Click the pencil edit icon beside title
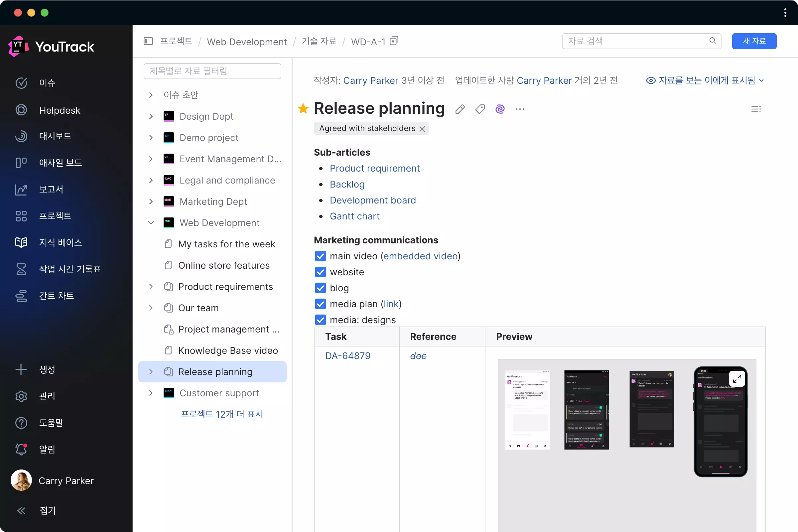The image size is (798, 532). click(x=460, y=109)
